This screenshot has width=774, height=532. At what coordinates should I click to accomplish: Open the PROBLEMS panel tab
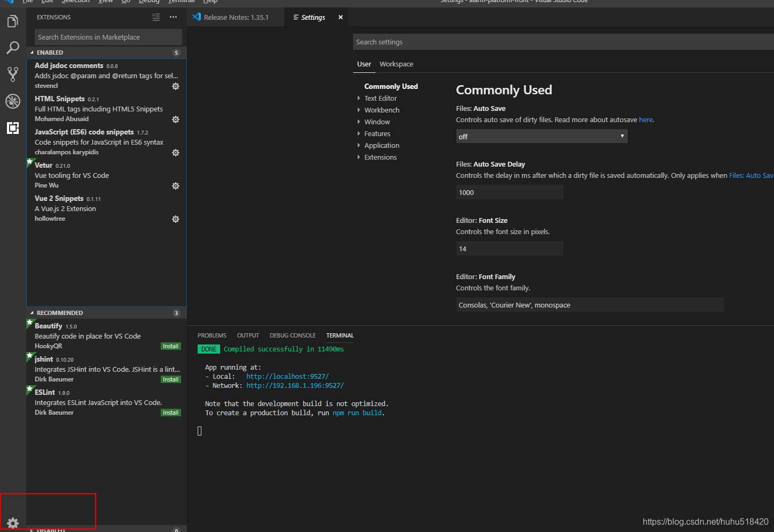point(212,335)
